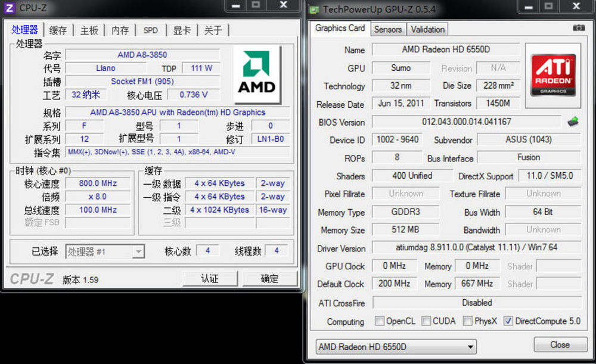
Task: Switch to the 显卡 tab
Action: click(x=182, y=30)
